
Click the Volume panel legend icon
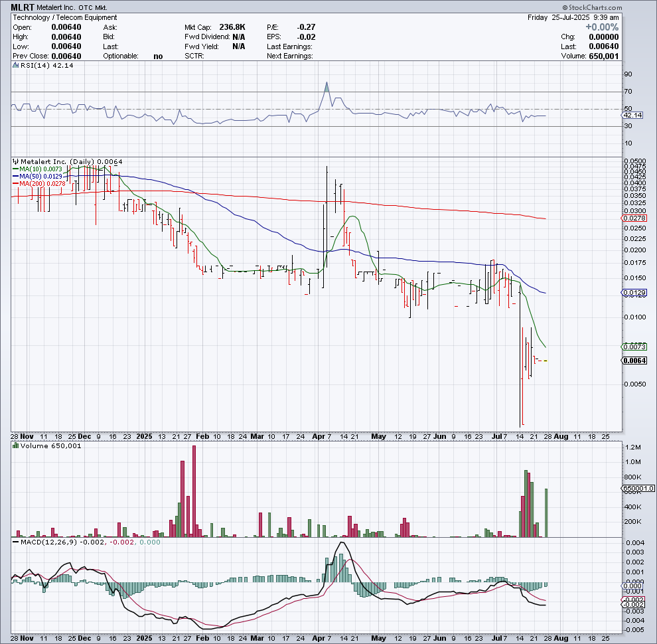click(x=16, y=445)
